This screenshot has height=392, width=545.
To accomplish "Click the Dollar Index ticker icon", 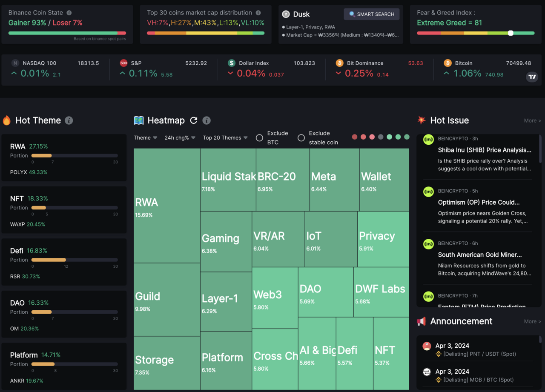I will 232,63.
